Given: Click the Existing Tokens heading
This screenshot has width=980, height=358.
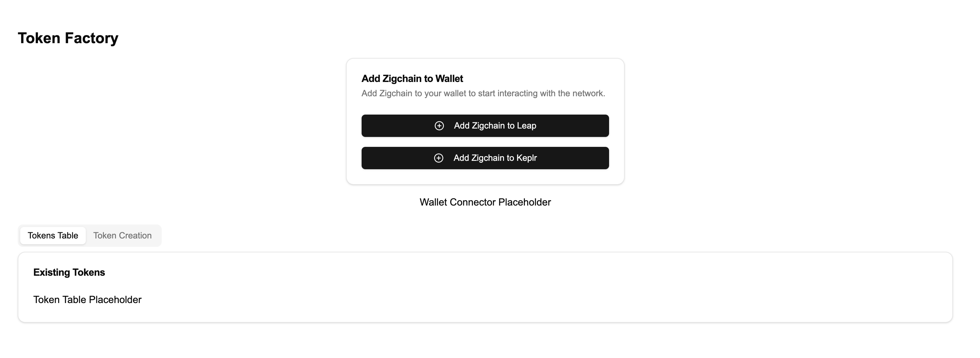Looking at the screenshot, I should [69, 273].
